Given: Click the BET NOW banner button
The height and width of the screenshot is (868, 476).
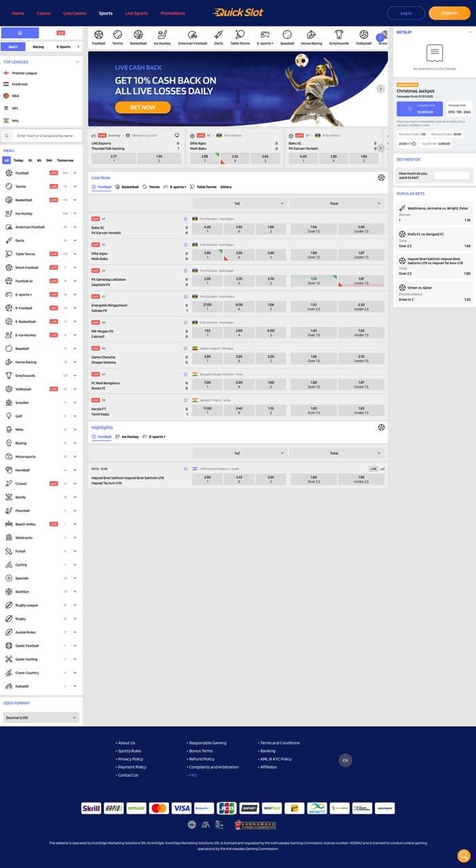Looking at the screenshot, I should pyautogui.click(x=143, y=107).
